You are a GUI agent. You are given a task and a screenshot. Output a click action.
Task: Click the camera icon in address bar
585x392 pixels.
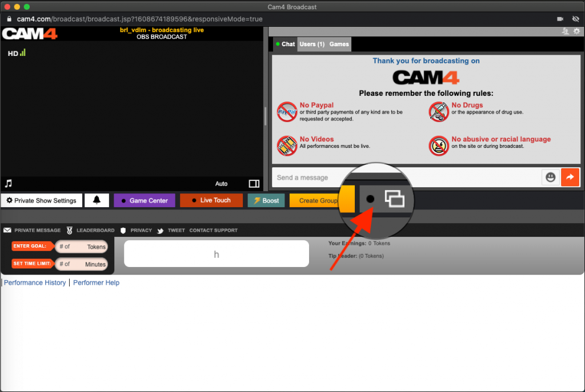point(560,19)
